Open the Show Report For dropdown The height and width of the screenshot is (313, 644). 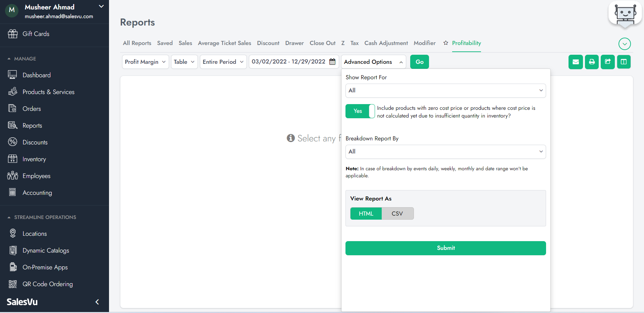[x=445, y=91]
